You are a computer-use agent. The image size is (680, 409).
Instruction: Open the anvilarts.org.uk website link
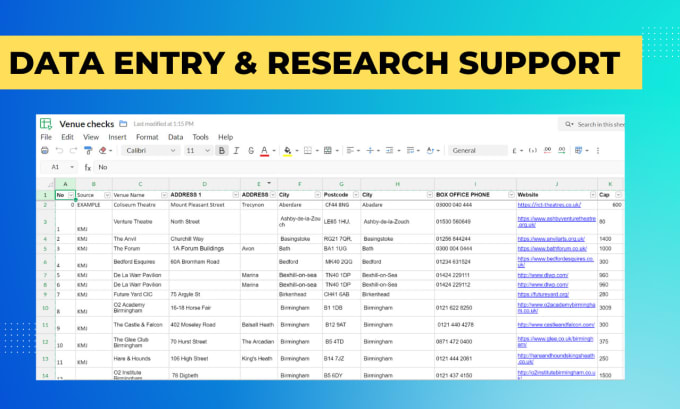tap(551, 239)
